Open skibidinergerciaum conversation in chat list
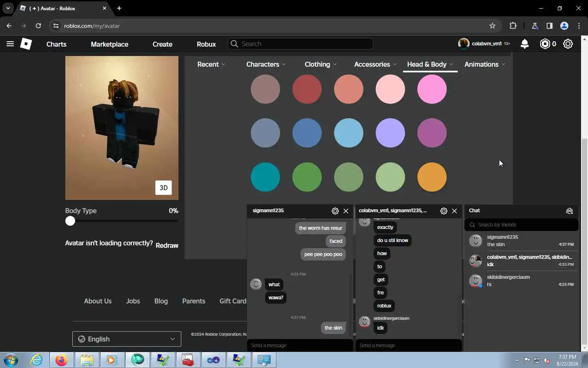The width and height of the screenshot is (588, 368). (521, 281)
